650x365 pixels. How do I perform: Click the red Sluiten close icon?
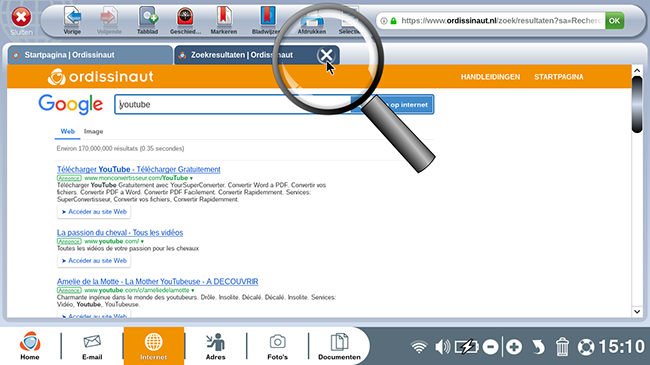[21, 17]
